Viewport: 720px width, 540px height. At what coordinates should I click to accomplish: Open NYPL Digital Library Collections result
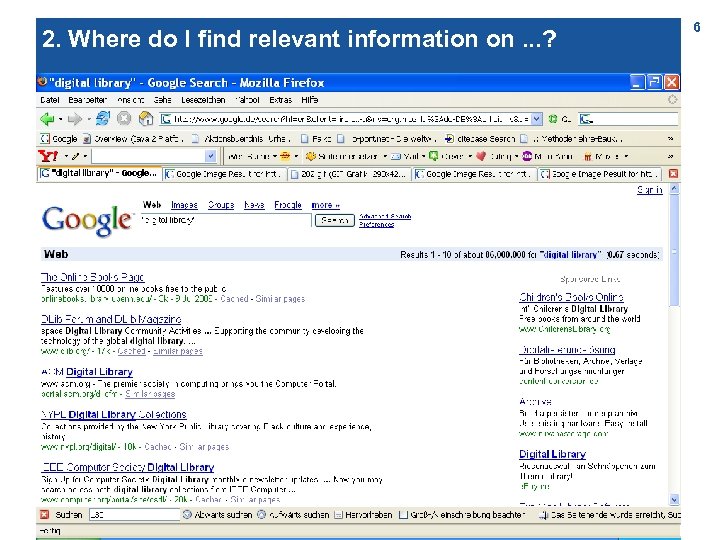(x=113, y=415)
